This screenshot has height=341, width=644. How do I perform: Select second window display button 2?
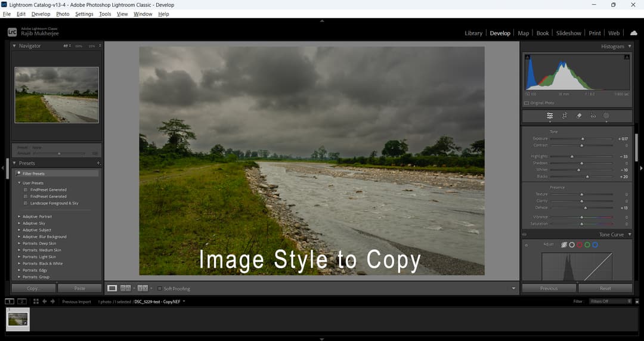(22, 302)
